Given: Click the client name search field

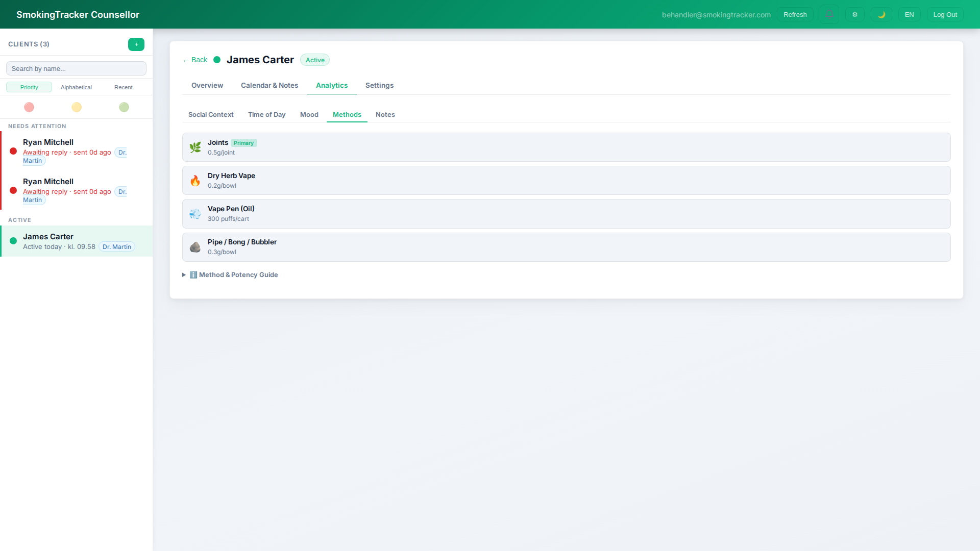Looking at the screenshot, I should 76,68.
